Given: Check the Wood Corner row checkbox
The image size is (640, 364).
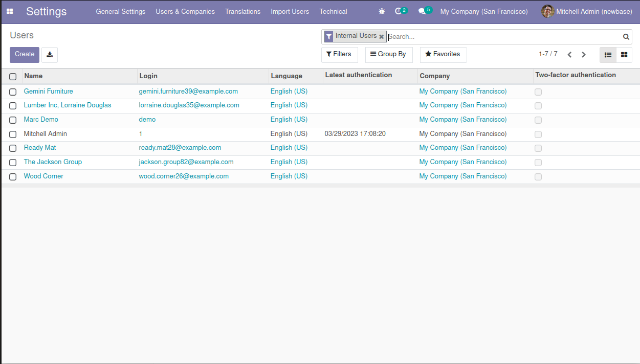Looking at the screenshot, I should pos(13,177).
